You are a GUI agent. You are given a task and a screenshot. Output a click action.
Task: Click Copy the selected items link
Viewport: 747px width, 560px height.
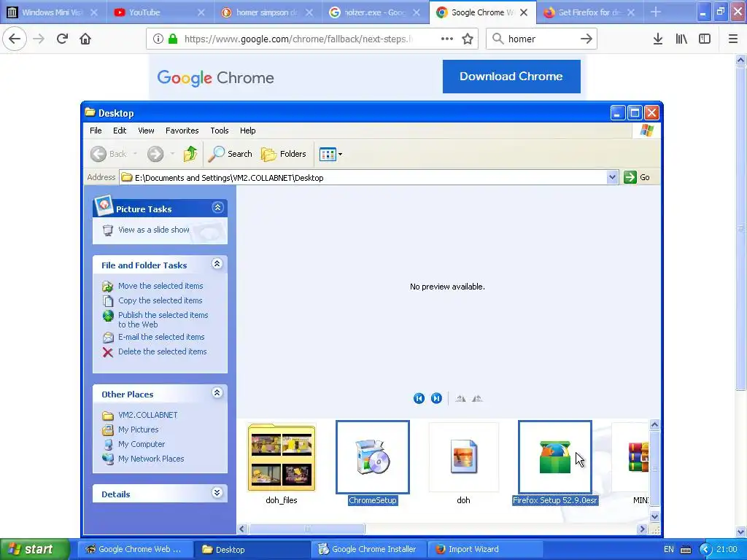click(160, 300)
